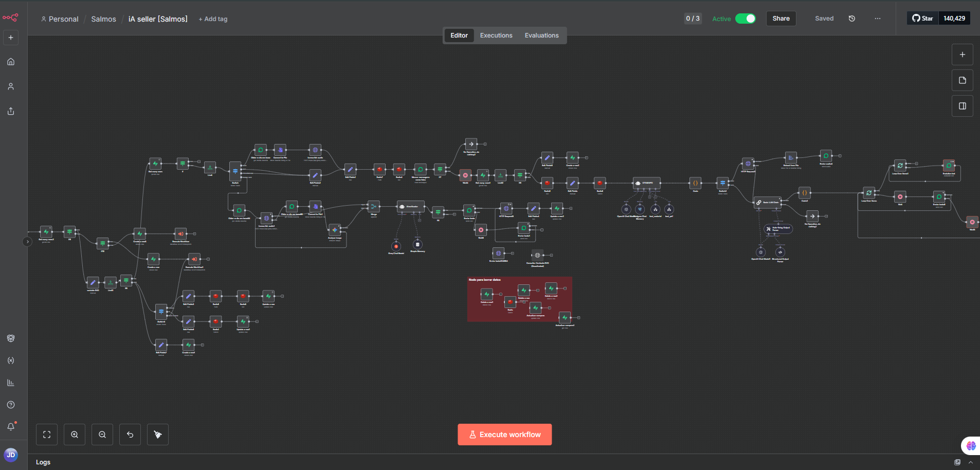Add a sticky note to the canvas
This screenshot has width=980, height=470.
[x=962, y=80]
